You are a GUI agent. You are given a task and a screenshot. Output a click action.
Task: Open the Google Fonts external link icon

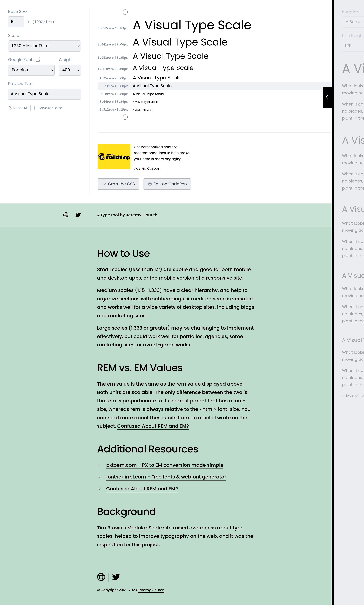pyautogui.click(x=38, y=60)
